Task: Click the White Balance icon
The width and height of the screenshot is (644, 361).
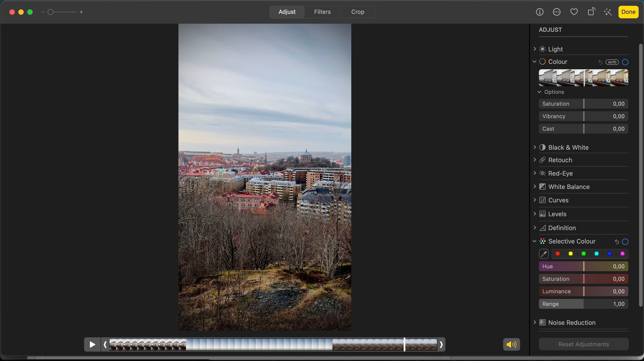Action: coord(542,187)
